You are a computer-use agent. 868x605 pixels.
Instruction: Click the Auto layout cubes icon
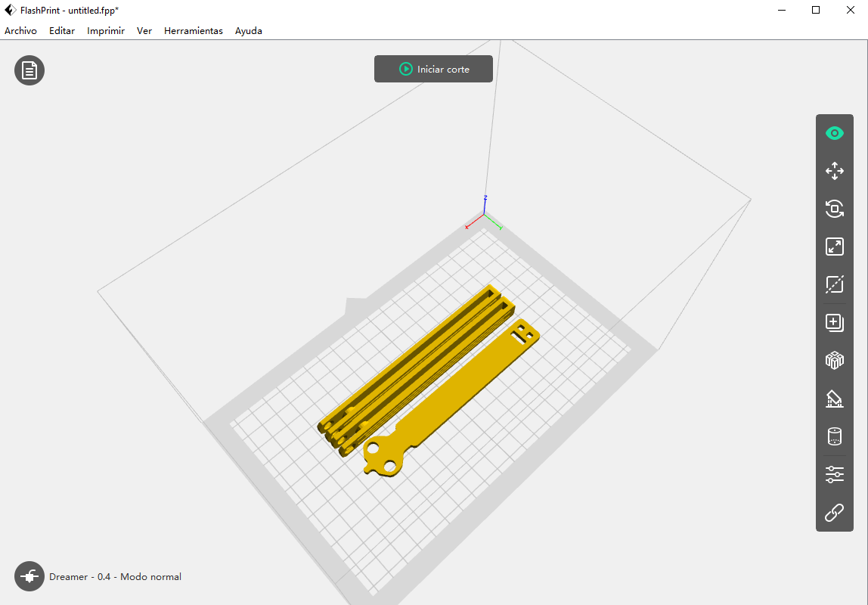tap(834, 360)
